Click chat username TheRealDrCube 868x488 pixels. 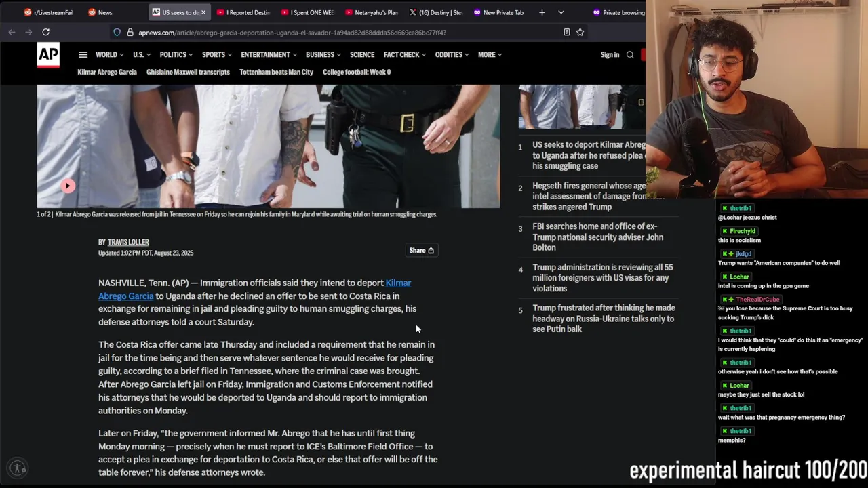(757, 300)
